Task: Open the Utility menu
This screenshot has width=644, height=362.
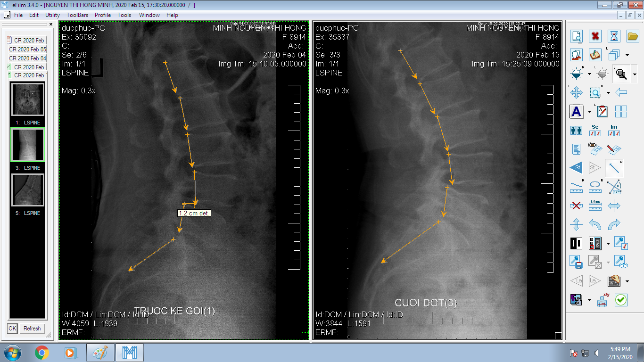Action: 52,15
